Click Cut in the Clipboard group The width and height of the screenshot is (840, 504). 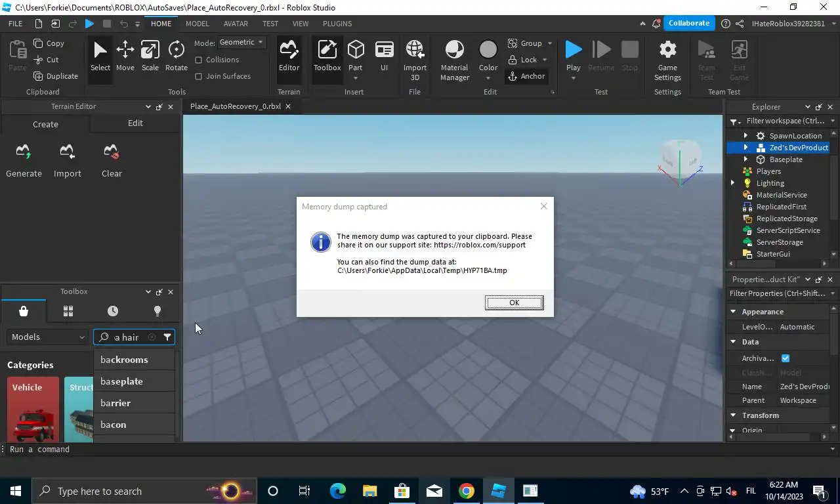pyautogui.click(x=47, y=60)
